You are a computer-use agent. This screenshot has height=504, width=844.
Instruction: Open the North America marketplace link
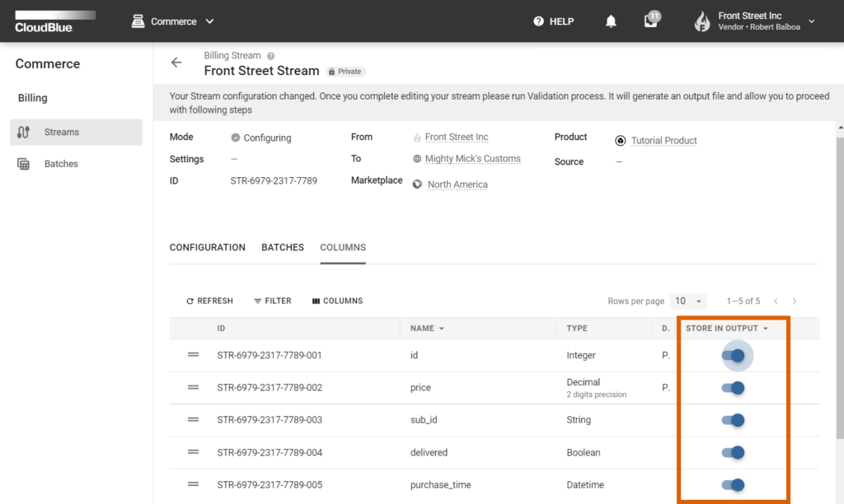pyautogui.click(x=457, y=184)
